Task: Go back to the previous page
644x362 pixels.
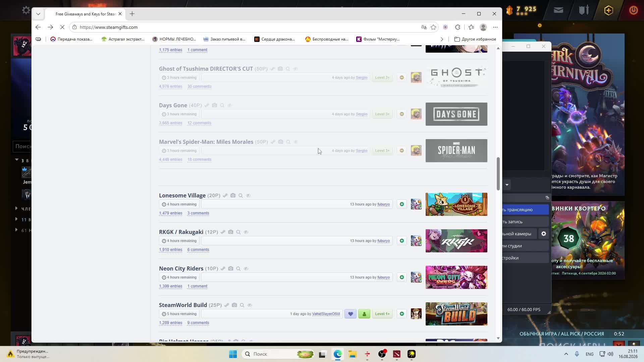Action: [x=38, y=27]
